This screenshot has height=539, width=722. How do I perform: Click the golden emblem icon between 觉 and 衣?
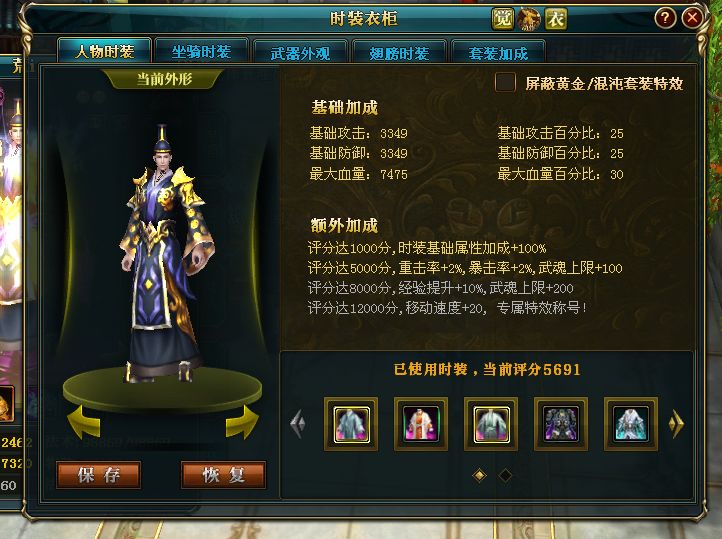point(529,19)
